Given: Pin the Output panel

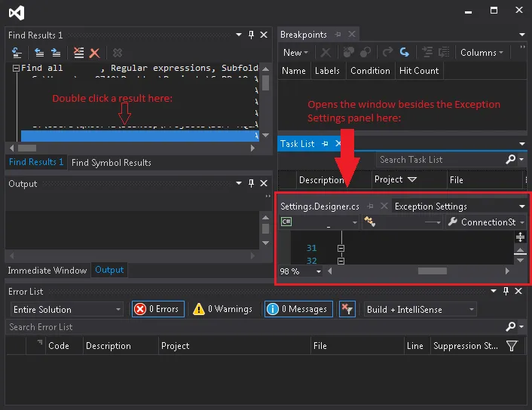Looking at the screenshot, I should (251, 183).
